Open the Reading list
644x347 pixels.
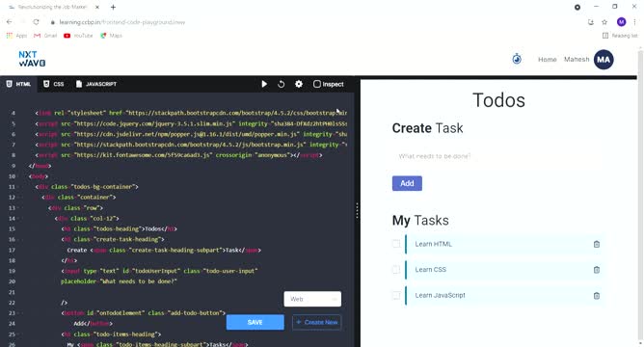pyautogui.click(x=620, y=36)
